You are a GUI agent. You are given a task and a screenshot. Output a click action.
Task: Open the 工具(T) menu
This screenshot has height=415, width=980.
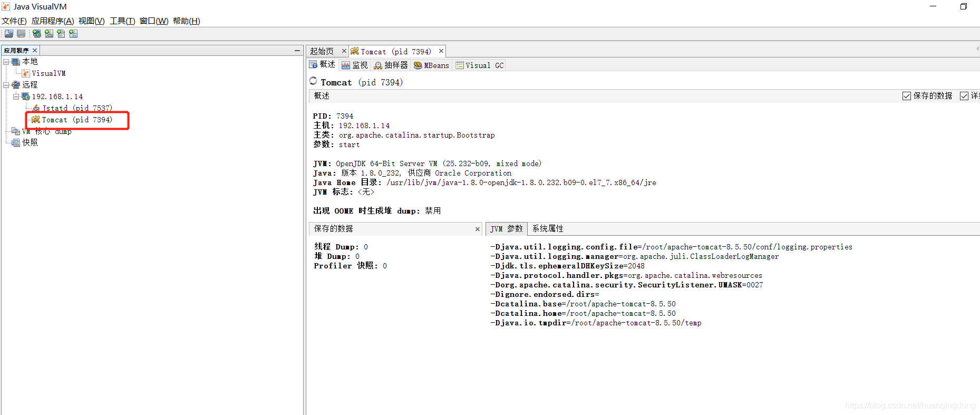(122, 21)
